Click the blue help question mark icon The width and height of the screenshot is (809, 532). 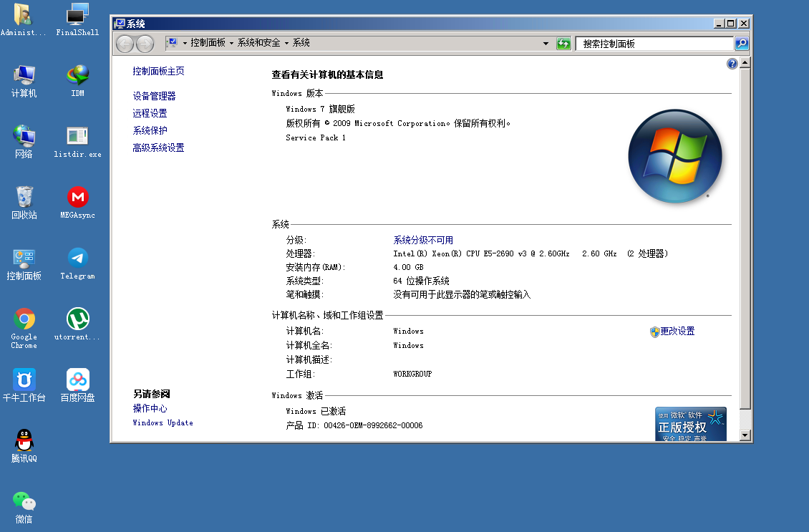tap(732, 64)
